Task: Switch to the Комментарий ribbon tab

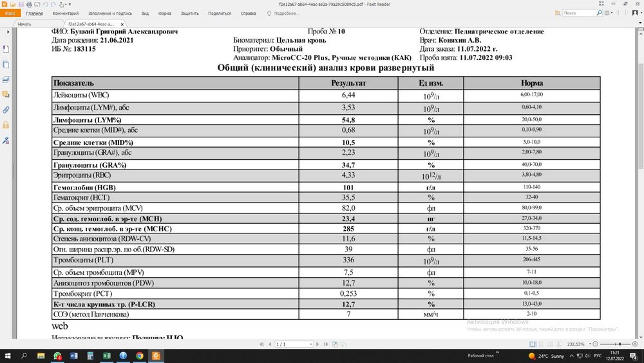Action: click(65, 13)
